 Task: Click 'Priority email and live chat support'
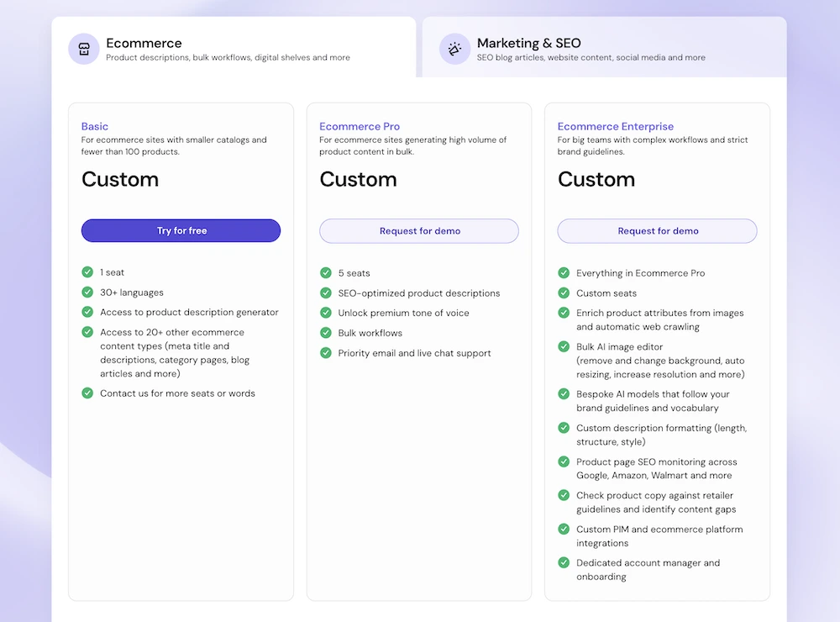(x=414, y=353)
